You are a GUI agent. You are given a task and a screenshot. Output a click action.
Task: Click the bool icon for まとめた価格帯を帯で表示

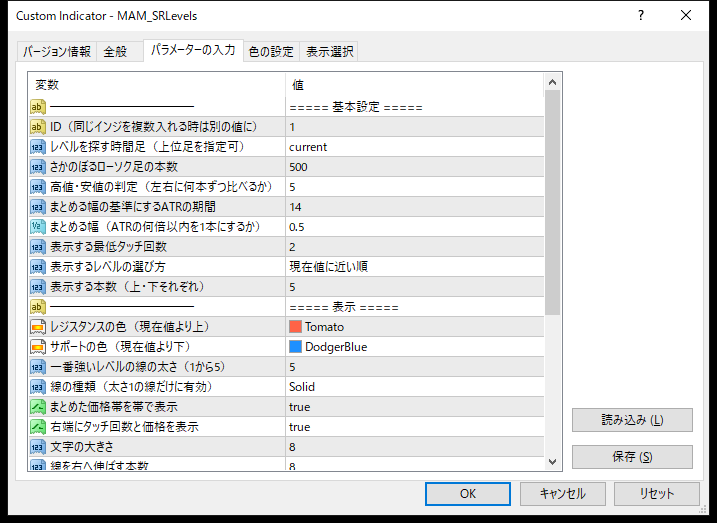[x=38, y=407]
